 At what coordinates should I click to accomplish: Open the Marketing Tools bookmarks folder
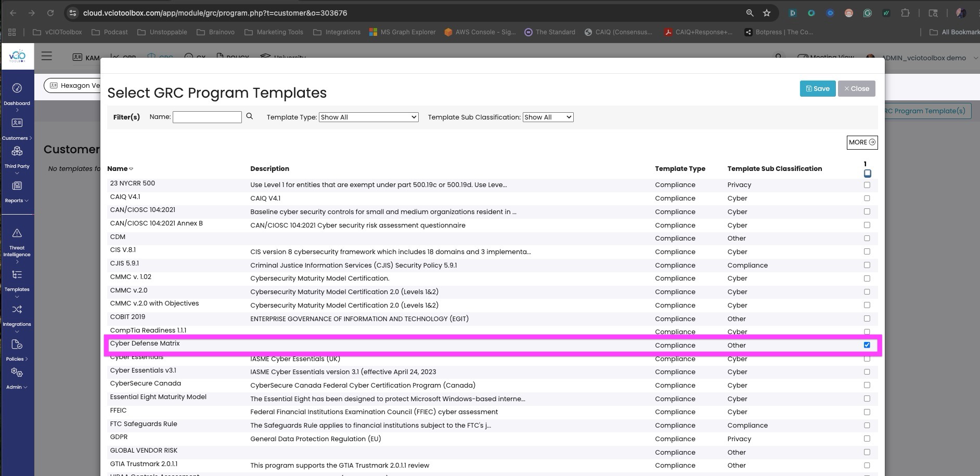(274, 32)
